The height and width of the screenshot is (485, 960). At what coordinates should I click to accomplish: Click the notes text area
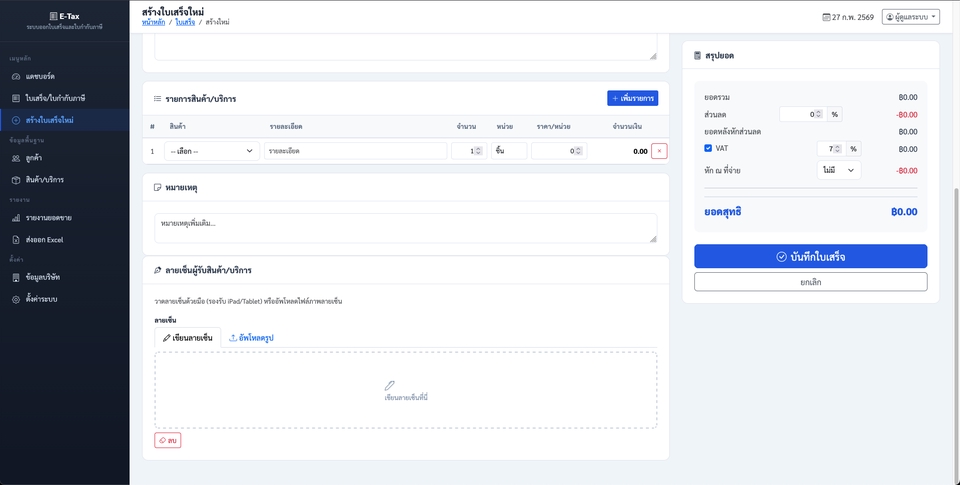(405, 227)
